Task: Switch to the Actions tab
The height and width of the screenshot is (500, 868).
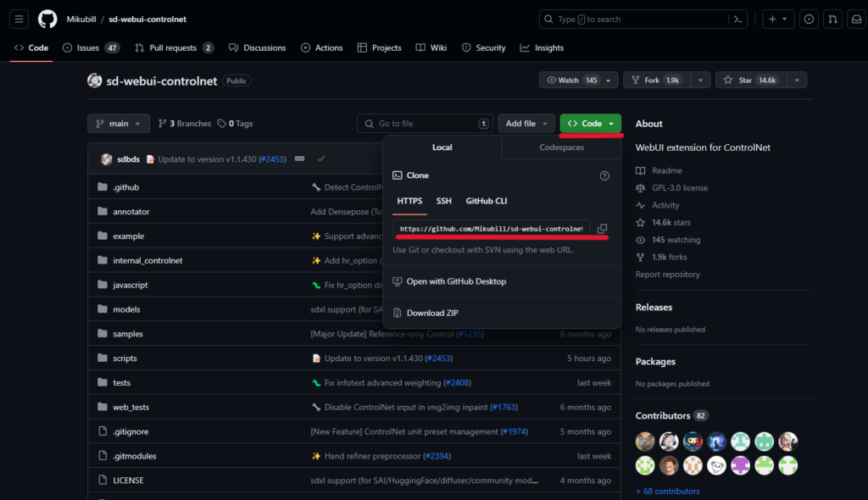Action: (321, 47)
